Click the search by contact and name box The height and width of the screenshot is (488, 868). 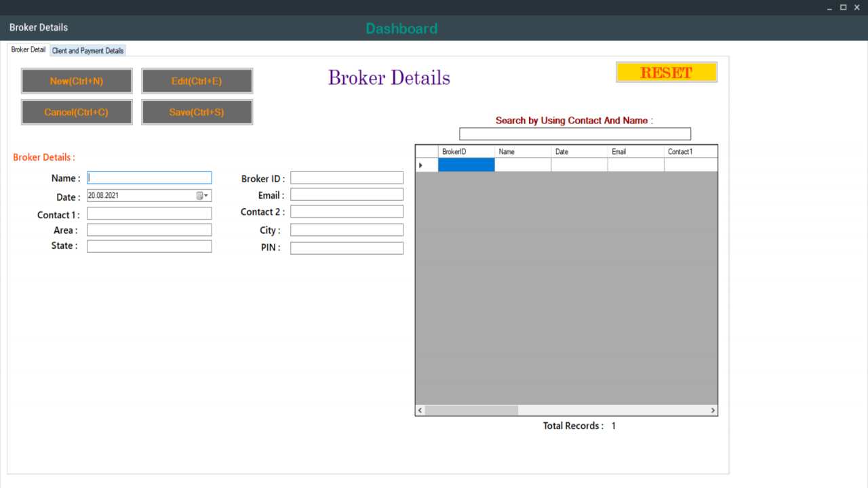tap(575, 134)
